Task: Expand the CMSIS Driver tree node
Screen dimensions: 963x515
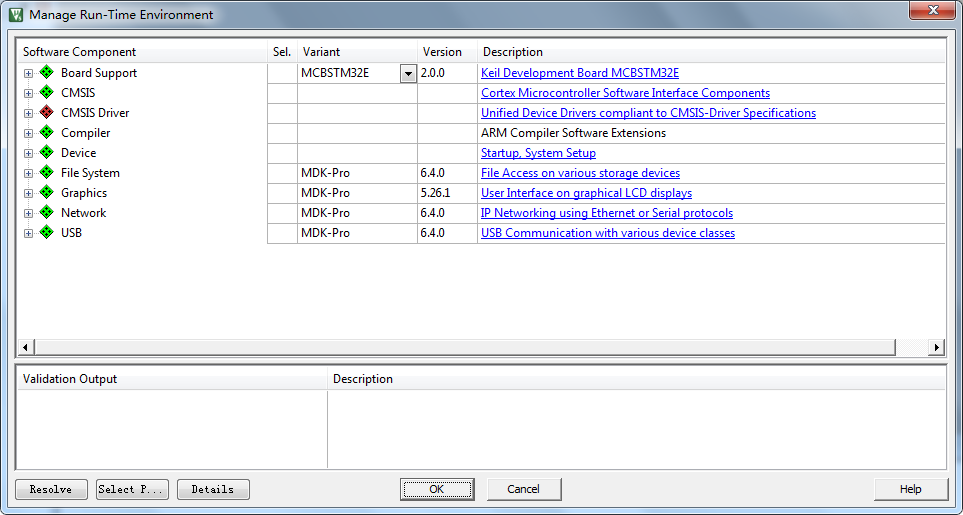Action: tap(28, 114)
